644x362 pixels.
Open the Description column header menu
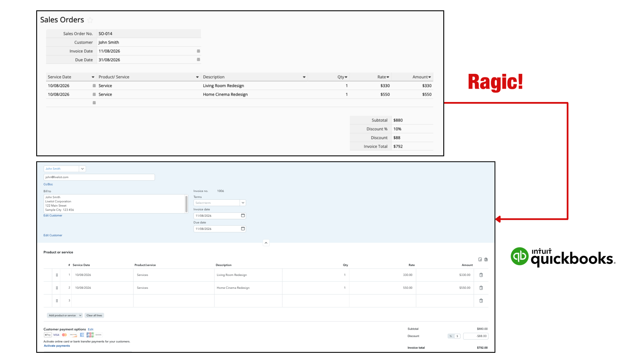pyautogui.click(x=304, y=77)
